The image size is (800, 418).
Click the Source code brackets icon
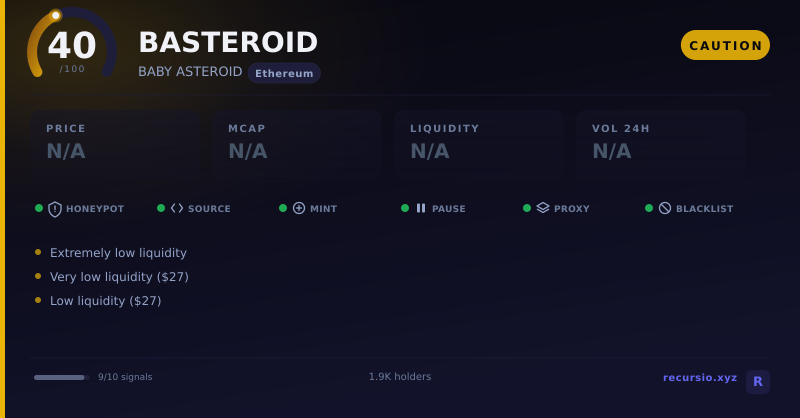[x=177, y=208]
